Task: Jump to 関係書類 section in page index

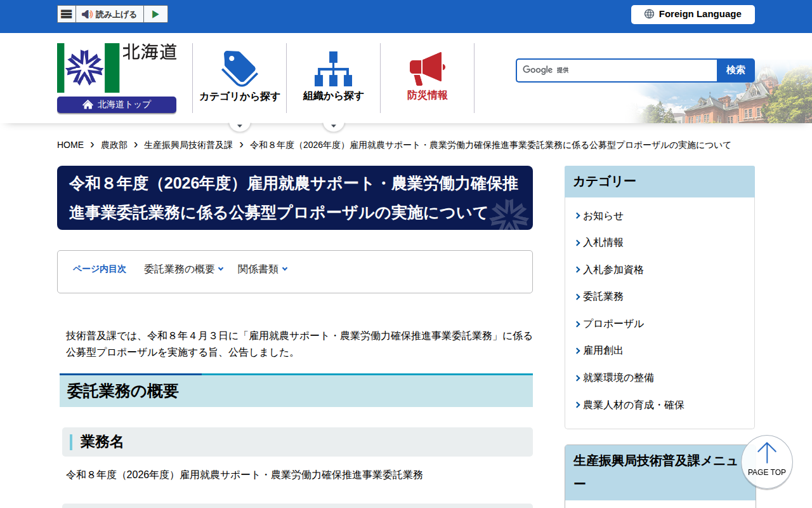Action: [263, 269]
